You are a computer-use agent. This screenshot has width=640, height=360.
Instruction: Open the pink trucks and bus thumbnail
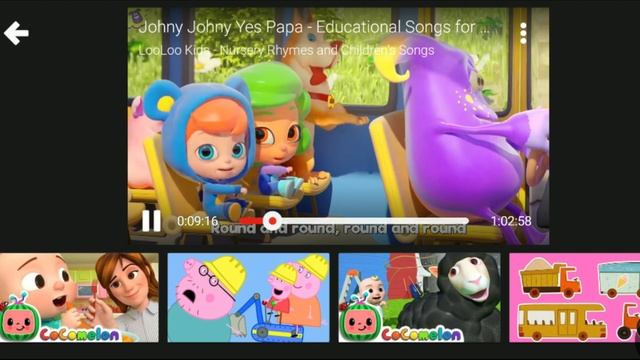(x=574, y=298)
